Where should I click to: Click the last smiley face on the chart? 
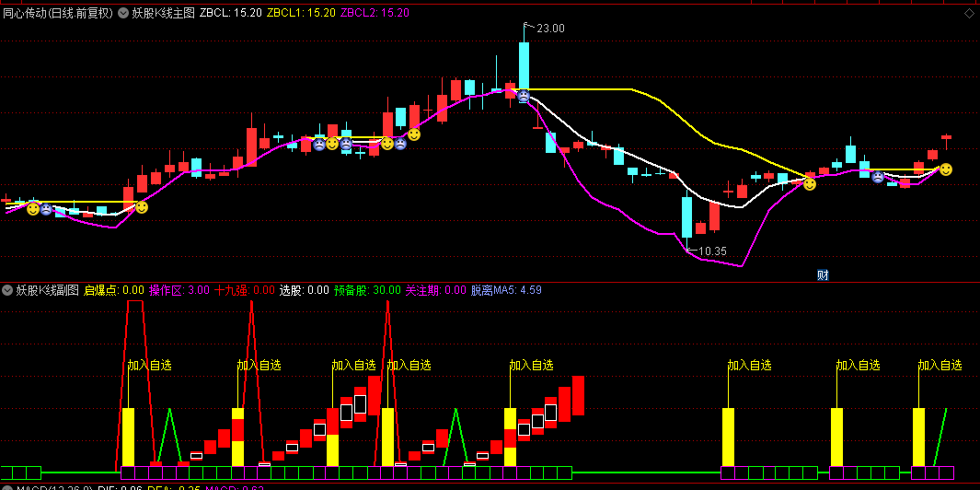946,169
